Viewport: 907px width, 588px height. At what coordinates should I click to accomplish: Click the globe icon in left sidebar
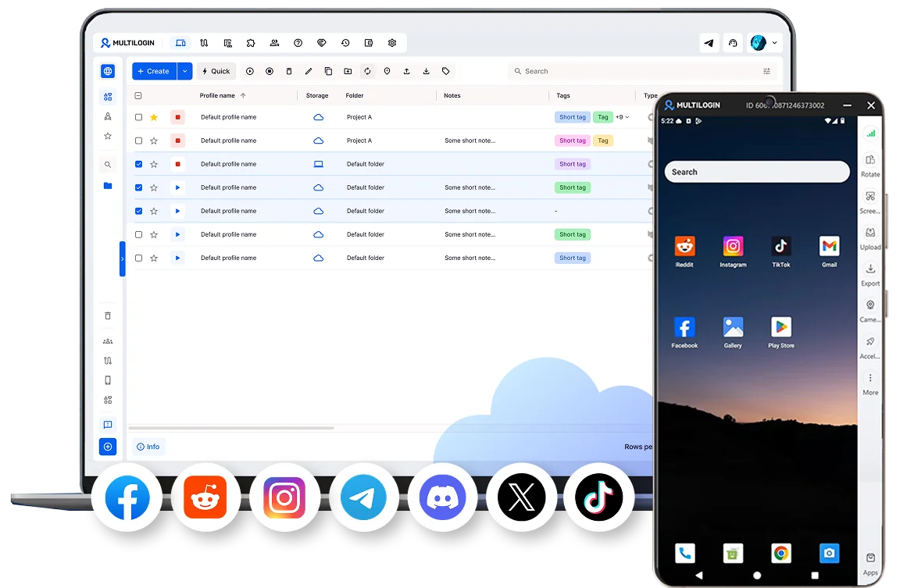pyautogui.click(x=108, y=71)
